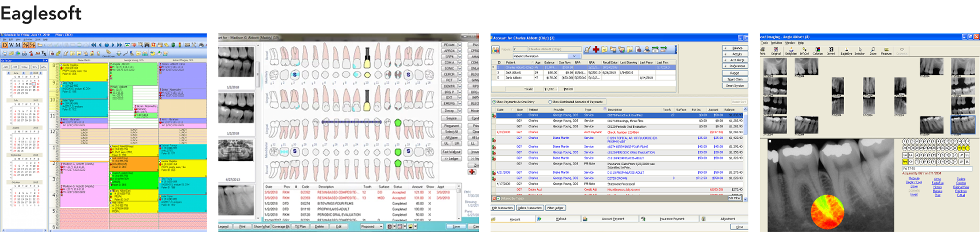Open Account Payment tab

[x=610, y=219]
